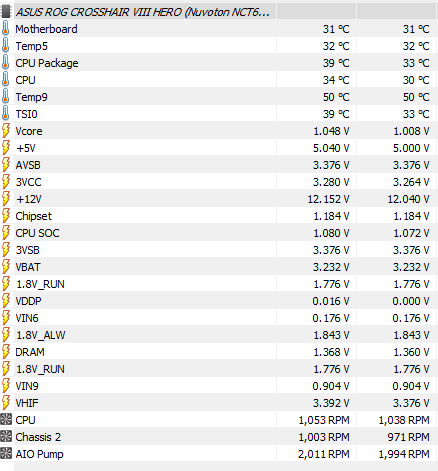Image resolution: width=438 pixels, height=471 pixels.
Task: Select the VBAT sensor label
Action: click(28, 267)
